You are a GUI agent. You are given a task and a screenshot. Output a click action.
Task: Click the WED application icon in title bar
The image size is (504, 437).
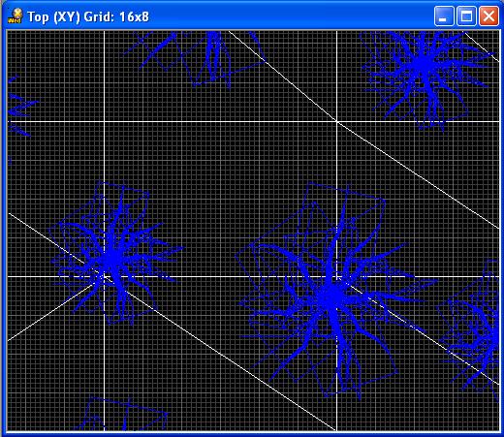point(16,16)
